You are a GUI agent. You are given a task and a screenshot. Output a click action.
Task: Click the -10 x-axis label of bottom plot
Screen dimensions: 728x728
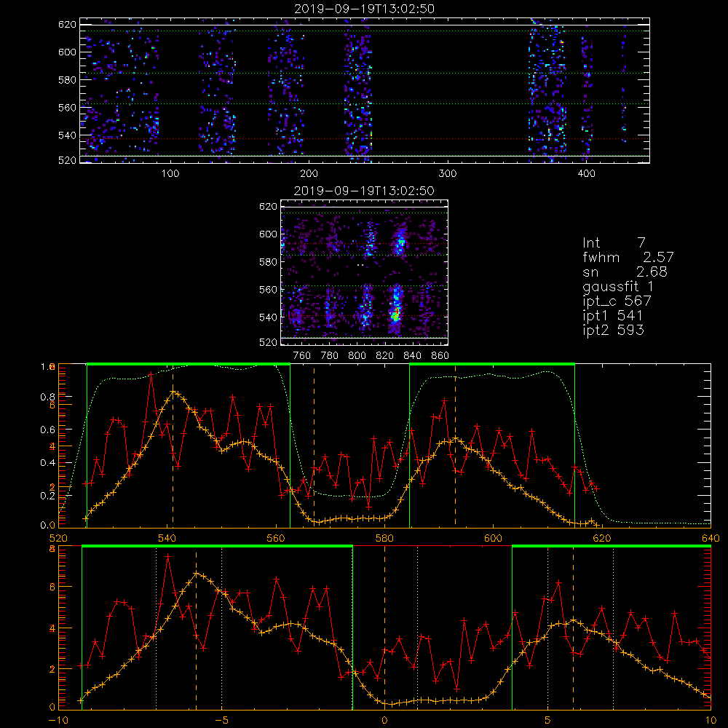point(58,721)
